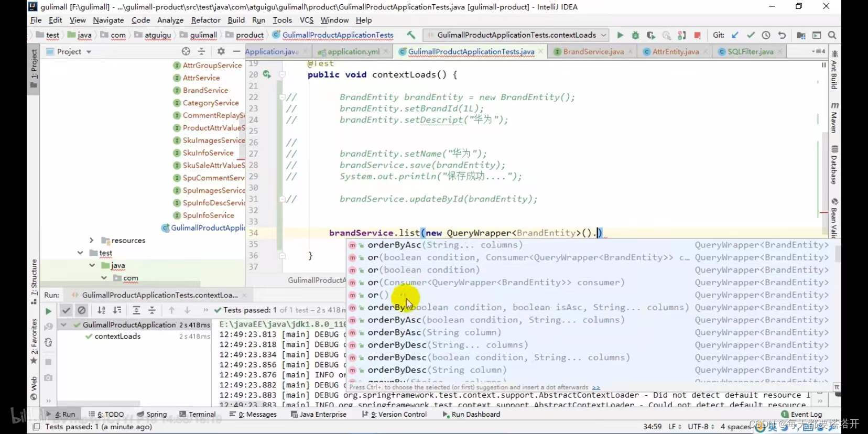The width and height of the screenshot is (868, 434).
Task: Open the Refactor menu
Action: coord(205,20)
